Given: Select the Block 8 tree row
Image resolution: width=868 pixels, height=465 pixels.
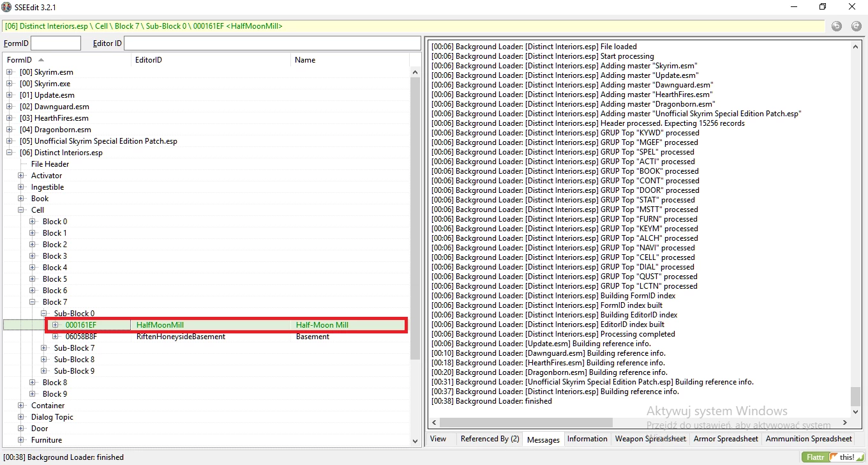Looking at the screenshot, I should click(x=54, y=383).
